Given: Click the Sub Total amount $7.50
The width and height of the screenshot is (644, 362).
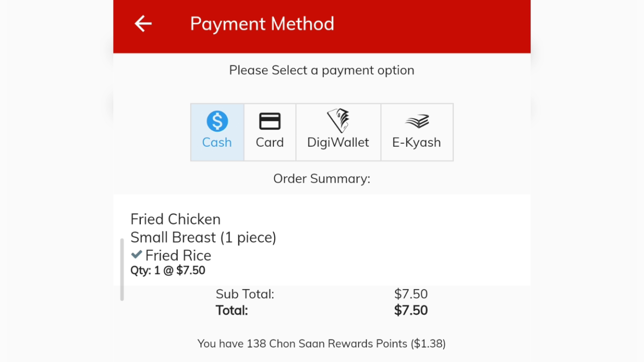Looking at the screenshot, I should tap(411, 294).
